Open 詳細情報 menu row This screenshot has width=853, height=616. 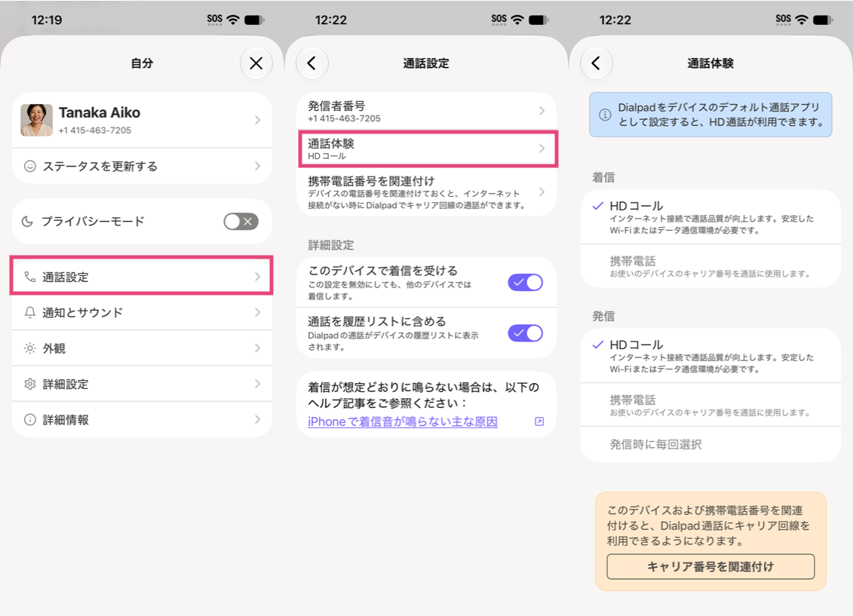[142, 420]
